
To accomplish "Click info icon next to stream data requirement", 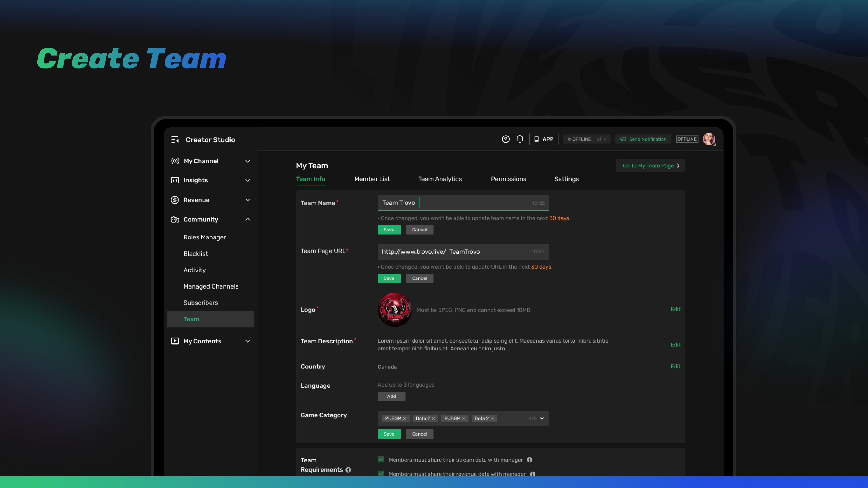I will point(529,460).
